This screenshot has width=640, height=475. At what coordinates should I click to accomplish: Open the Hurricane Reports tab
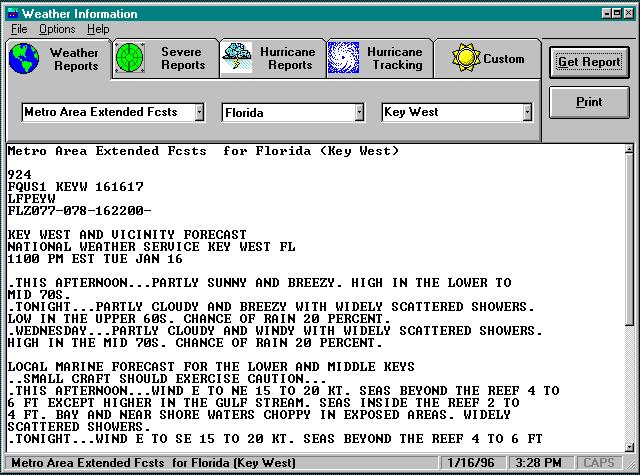point(273,58)
